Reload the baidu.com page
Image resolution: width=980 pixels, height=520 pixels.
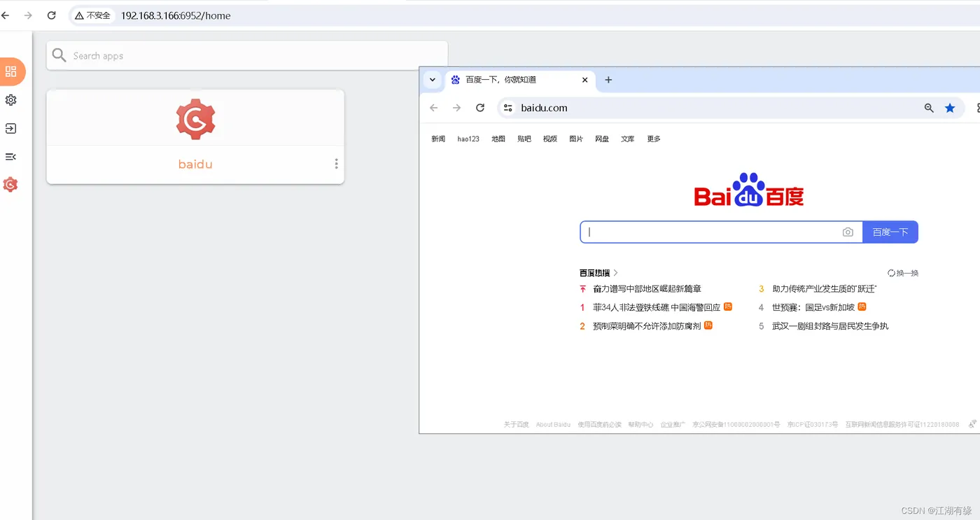coord(480,108)
